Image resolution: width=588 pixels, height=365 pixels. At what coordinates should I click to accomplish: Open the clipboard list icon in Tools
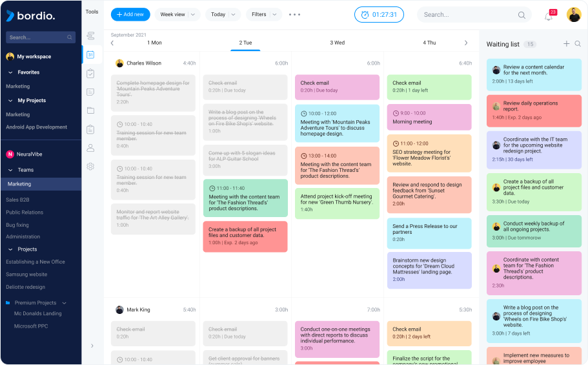[90, 129]
